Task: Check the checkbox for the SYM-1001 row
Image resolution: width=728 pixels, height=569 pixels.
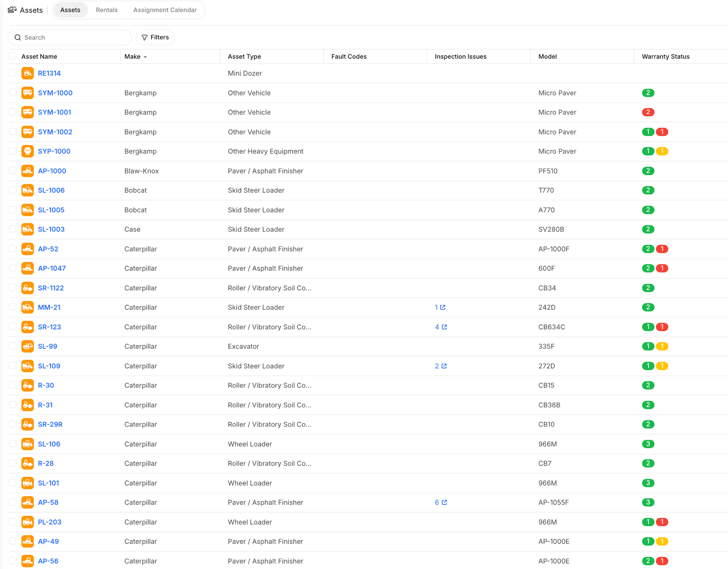Action: click(12, 112)
